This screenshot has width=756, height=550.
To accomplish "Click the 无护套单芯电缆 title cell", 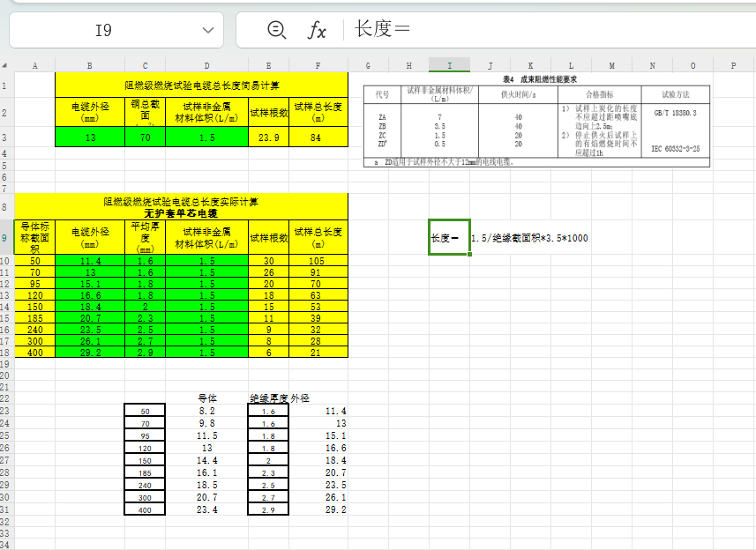I will click(x=181, y=213).
